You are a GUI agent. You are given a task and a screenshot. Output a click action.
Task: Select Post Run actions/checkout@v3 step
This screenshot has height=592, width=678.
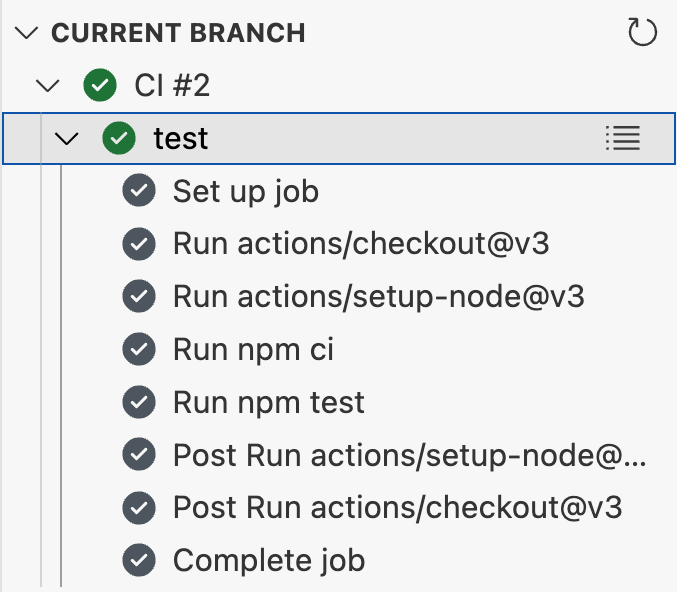click(397, 508)
